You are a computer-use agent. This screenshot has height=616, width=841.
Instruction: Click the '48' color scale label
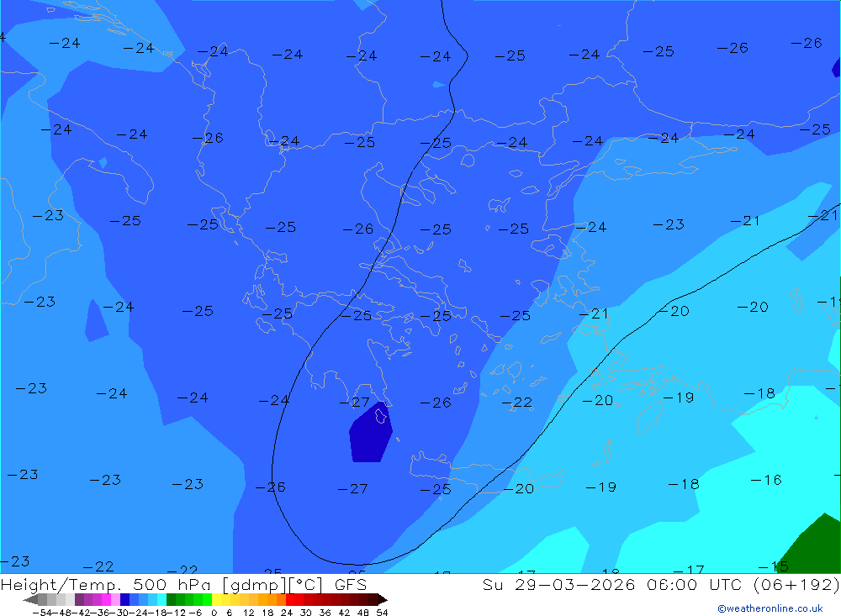tap(363, 613)
